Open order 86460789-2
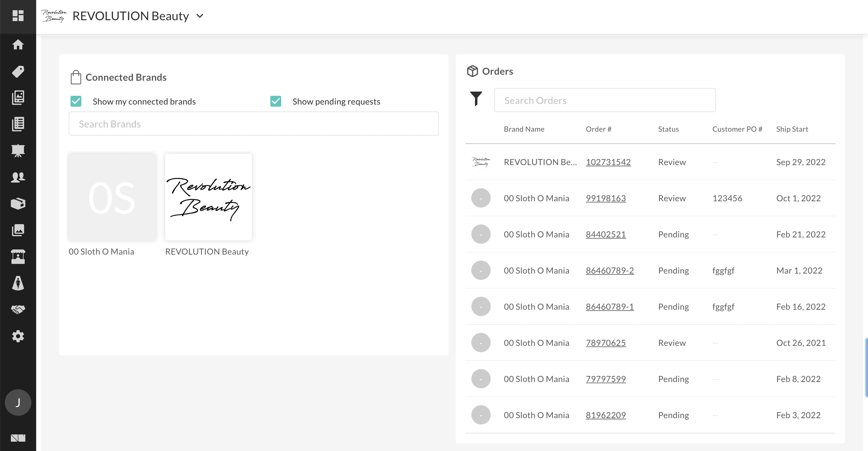 [609, 271]
